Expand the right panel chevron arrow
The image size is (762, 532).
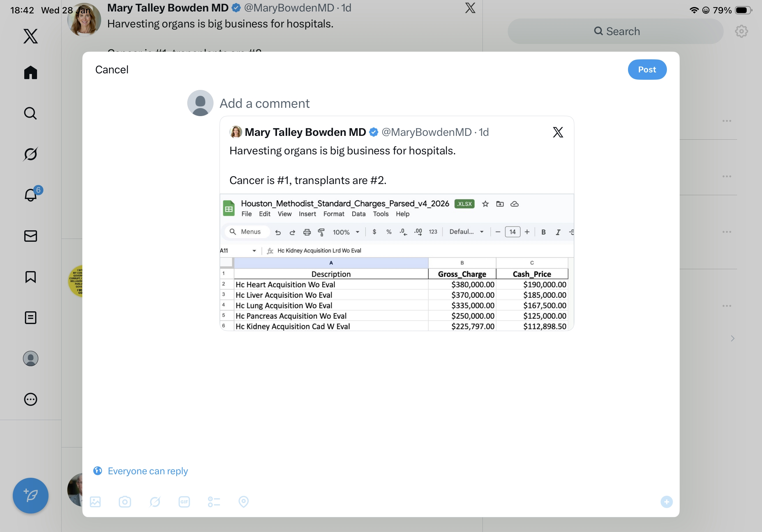pos(732,338)
